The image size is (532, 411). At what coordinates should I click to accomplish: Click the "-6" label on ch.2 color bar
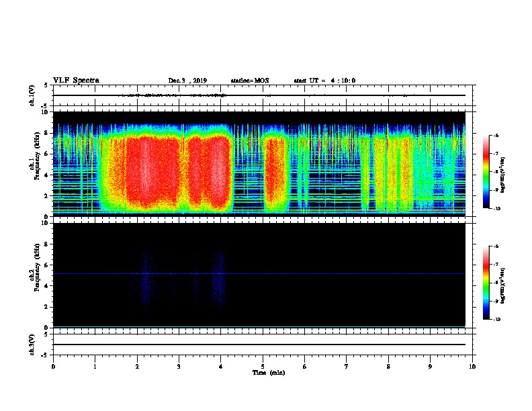[x=496, y=246]
